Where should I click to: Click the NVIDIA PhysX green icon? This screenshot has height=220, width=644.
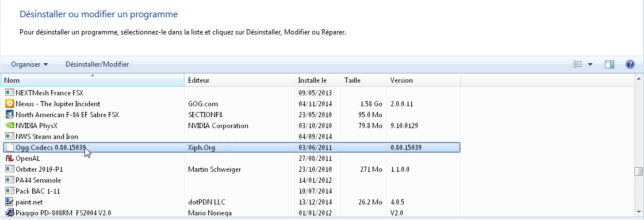click(x=9, y=126)
